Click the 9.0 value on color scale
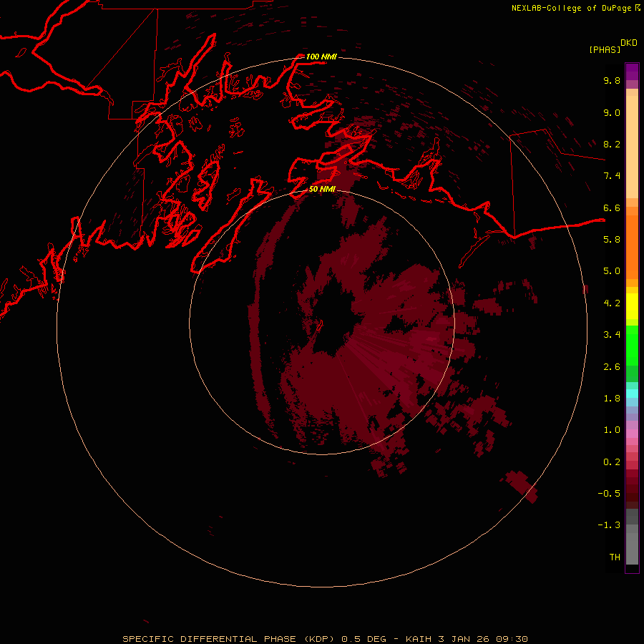Image resolution: width=644 pixels, height=644 pixels. [x=612, y=112]
